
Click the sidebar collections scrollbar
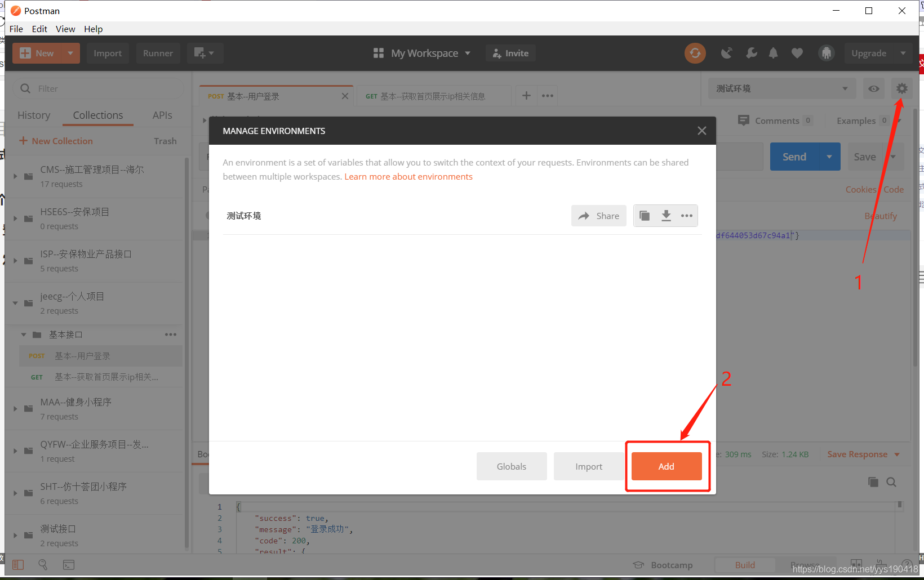[186, 353]
